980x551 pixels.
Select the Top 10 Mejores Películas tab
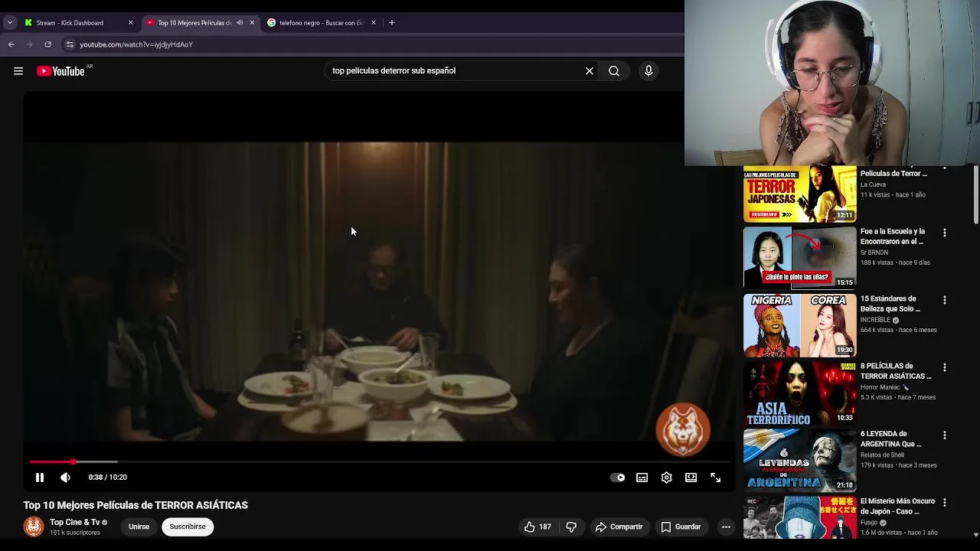194,23
